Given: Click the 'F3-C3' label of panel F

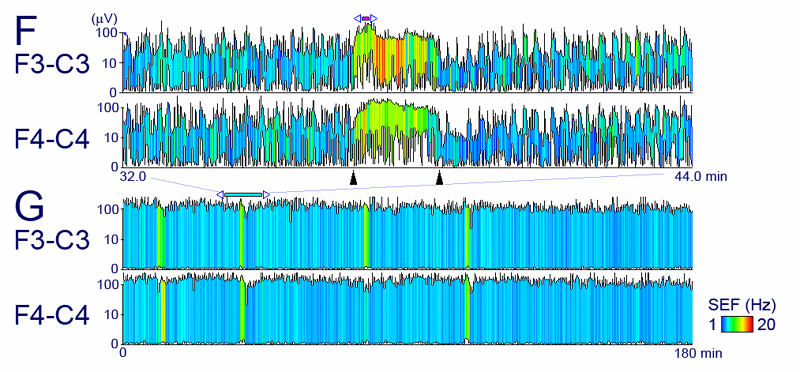Looking at the screenshot, I should pos(52,65).
